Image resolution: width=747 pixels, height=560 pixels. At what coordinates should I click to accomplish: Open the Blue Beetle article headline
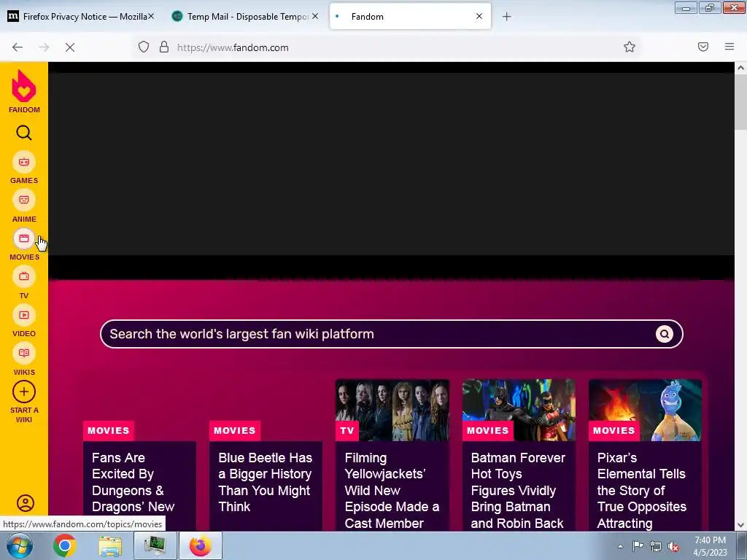[266, 482]
